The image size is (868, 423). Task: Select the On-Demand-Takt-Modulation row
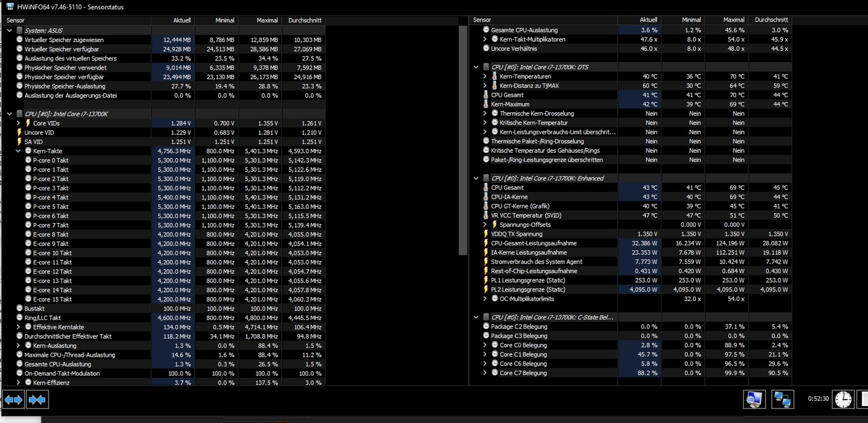click(x=164, y=374)
